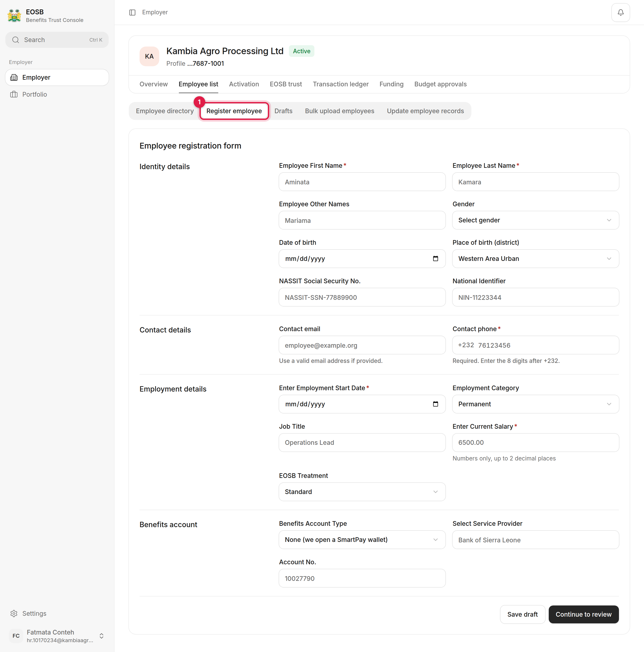Viewport: 644px width, 652px height.
Task: Open Update employee records sub-tab
Action: (x=425, y=111)
